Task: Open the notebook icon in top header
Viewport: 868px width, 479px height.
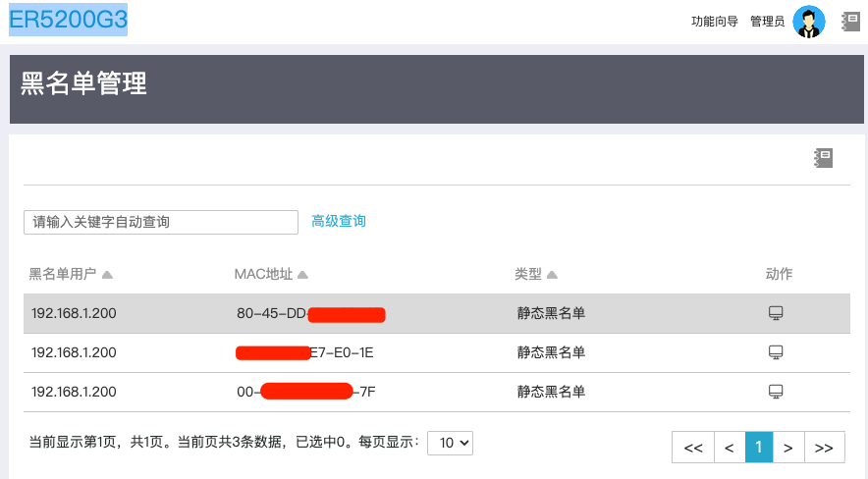Action: coord(851,22)
